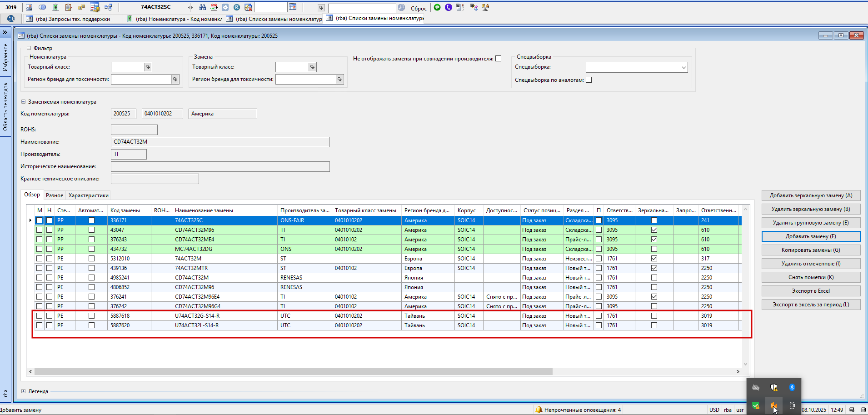Uncheck mirror checkbox in row 43047
This screenshot has height=415, width=868.
[x=654, y=230]
